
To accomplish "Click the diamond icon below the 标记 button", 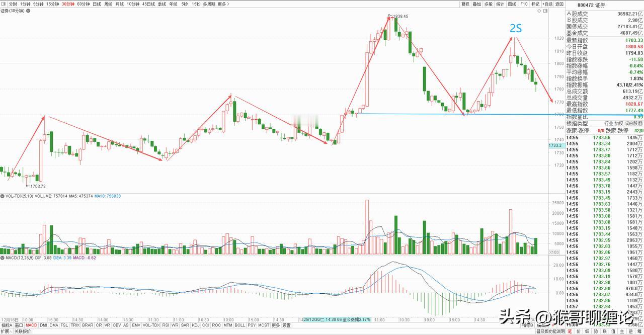I will coord(539,11).
